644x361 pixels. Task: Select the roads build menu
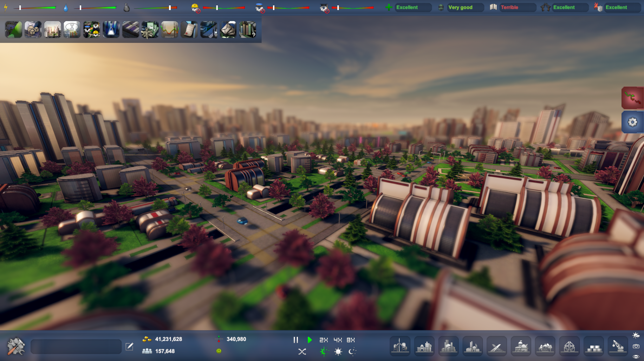click(497, 346)
